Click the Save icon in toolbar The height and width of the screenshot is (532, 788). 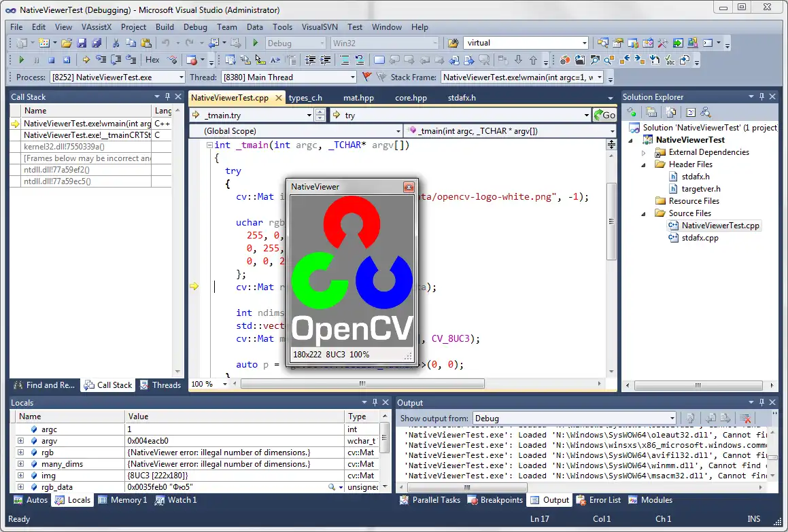[x=82, y=43]
